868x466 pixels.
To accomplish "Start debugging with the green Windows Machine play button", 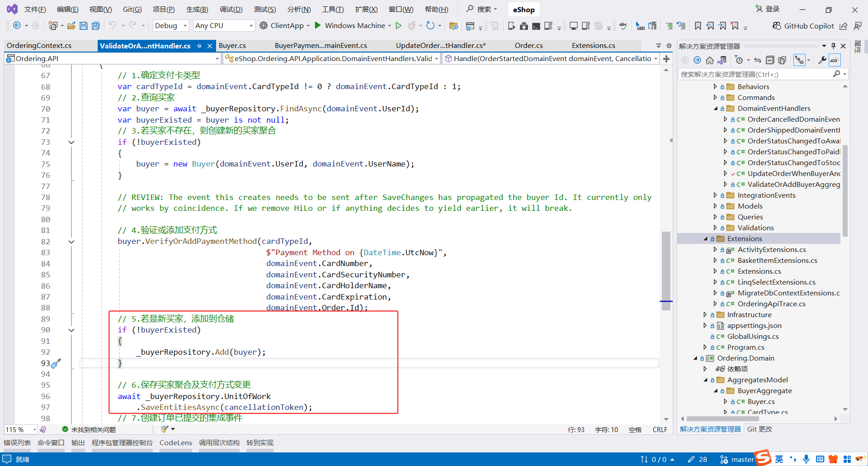I will coord(318,25).
